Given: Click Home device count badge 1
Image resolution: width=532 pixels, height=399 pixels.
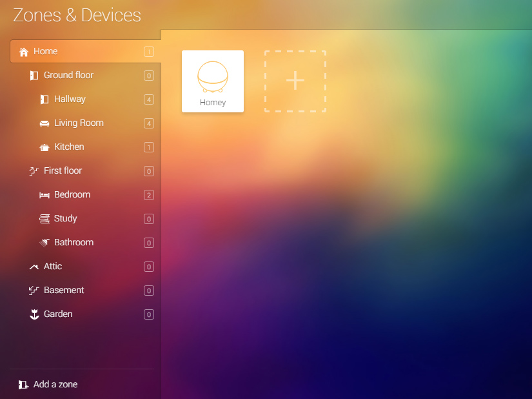Looking at the screenshot, I should (x=148, y=52).
